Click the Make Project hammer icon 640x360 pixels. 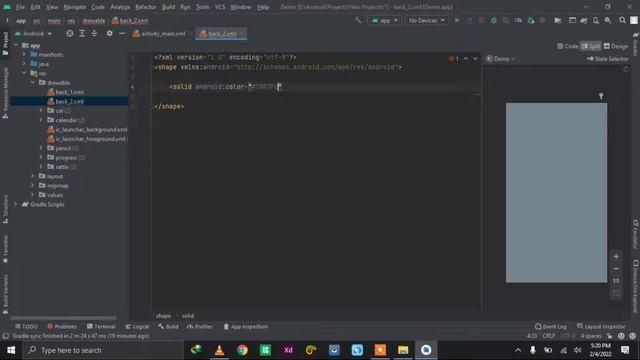click(358, 20)
